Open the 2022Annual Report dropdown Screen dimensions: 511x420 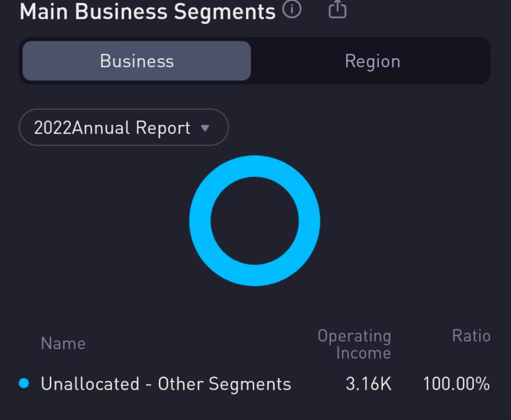pos(123,127)
